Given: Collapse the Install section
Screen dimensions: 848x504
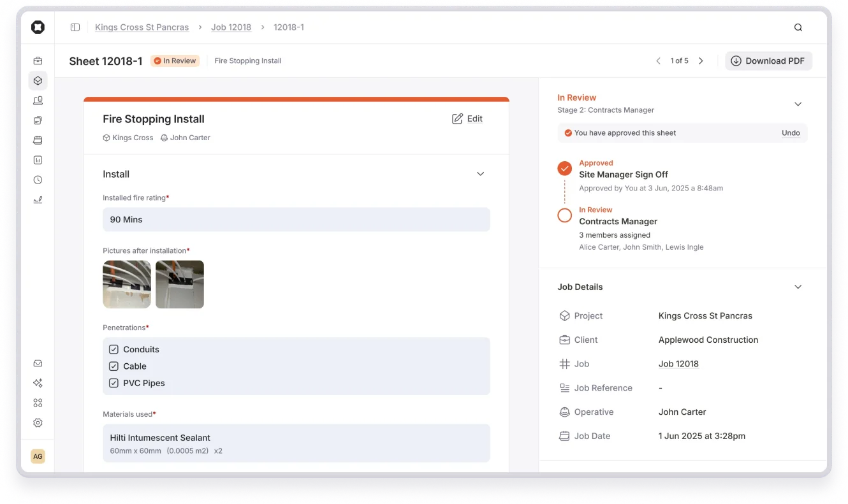Looking at the screenshot, I should [481, 174].
